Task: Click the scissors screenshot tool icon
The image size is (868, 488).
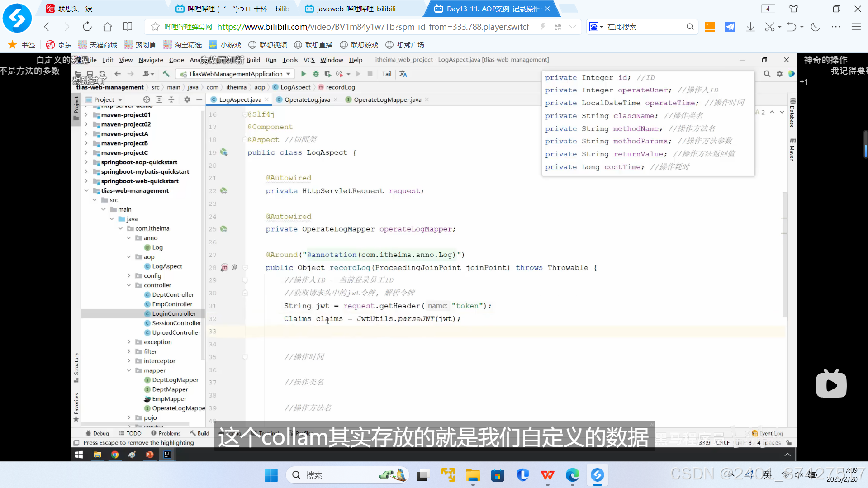Action: (769, 27)
